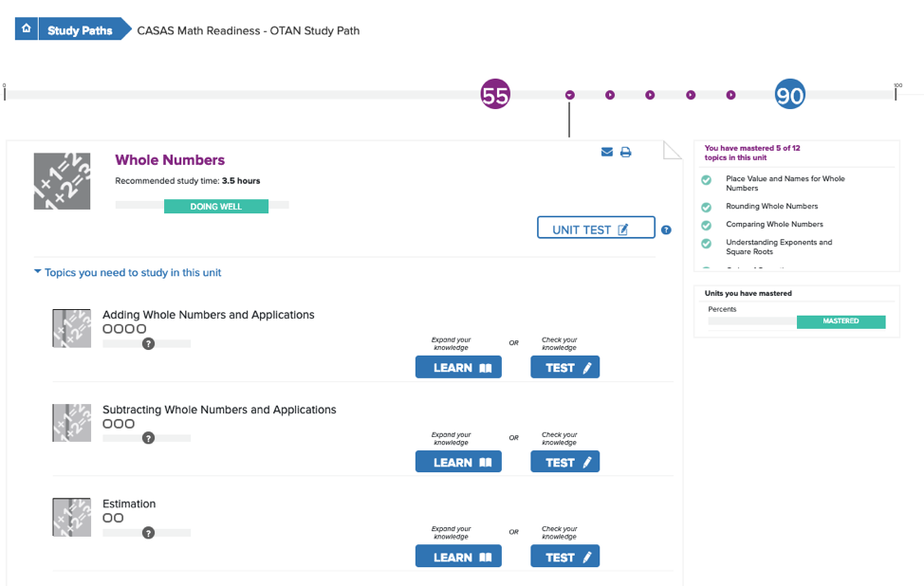Image resolution: width=924 pixels, height=586 pixels.
Task: Click the help icon beside Unit Test
Action: click(x=666, y=229)
